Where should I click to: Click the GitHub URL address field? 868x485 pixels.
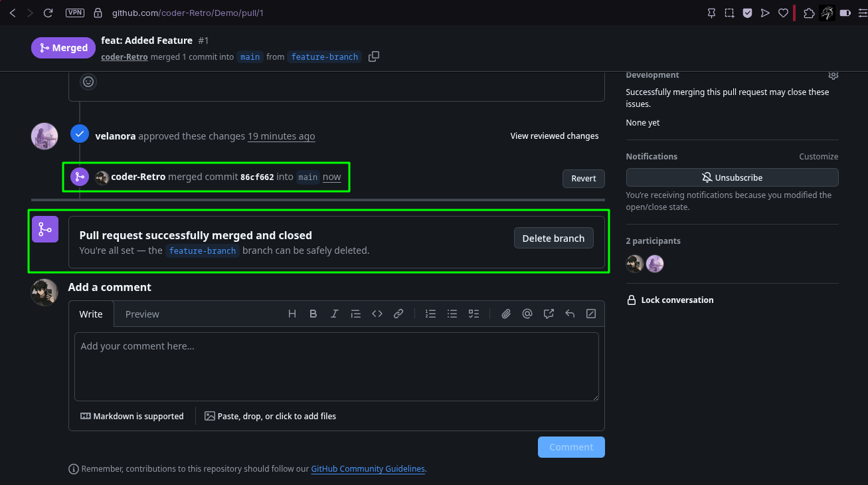[187, 13]
